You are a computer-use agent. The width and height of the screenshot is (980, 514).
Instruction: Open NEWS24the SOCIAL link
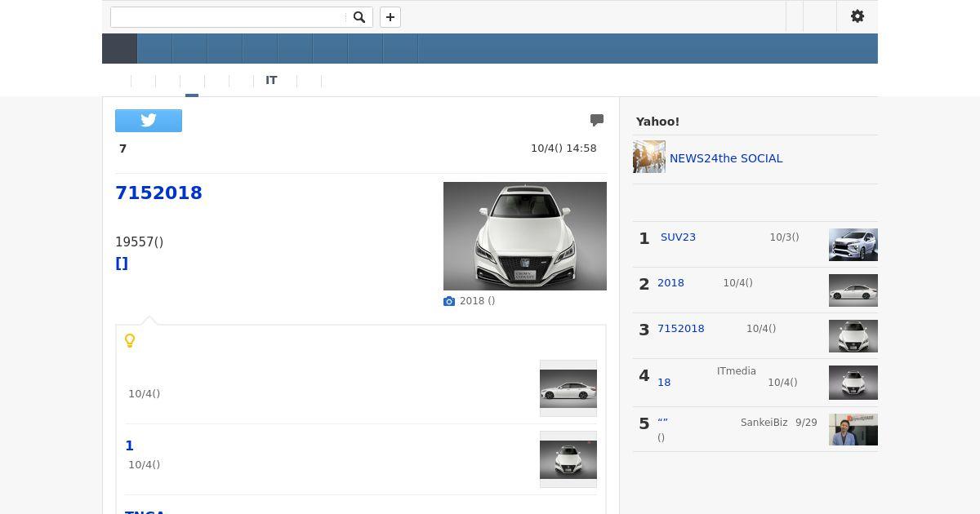[726, 158]
